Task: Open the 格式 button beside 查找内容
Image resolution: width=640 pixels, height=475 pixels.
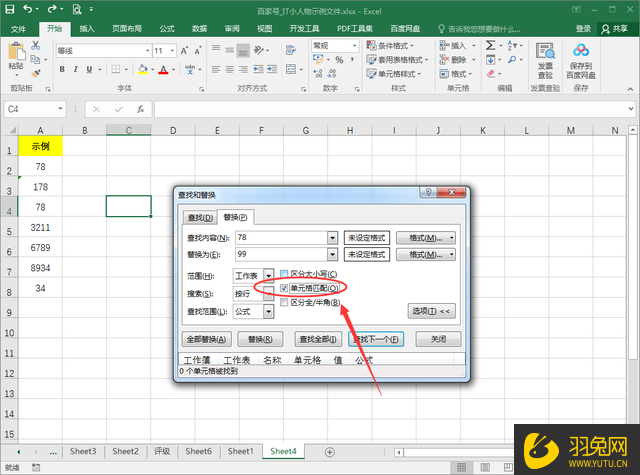Action: [426, 238]
